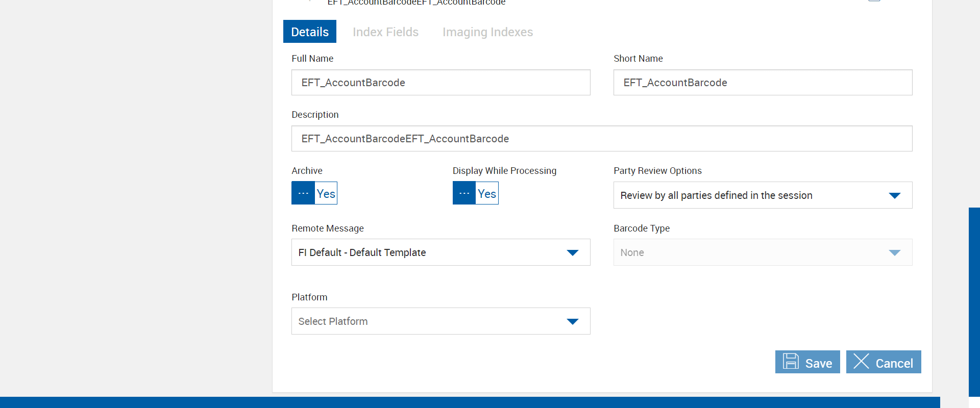Toggle the Display While Processing switch
Viewport: 980px width, 408px height.
(475, 193)
